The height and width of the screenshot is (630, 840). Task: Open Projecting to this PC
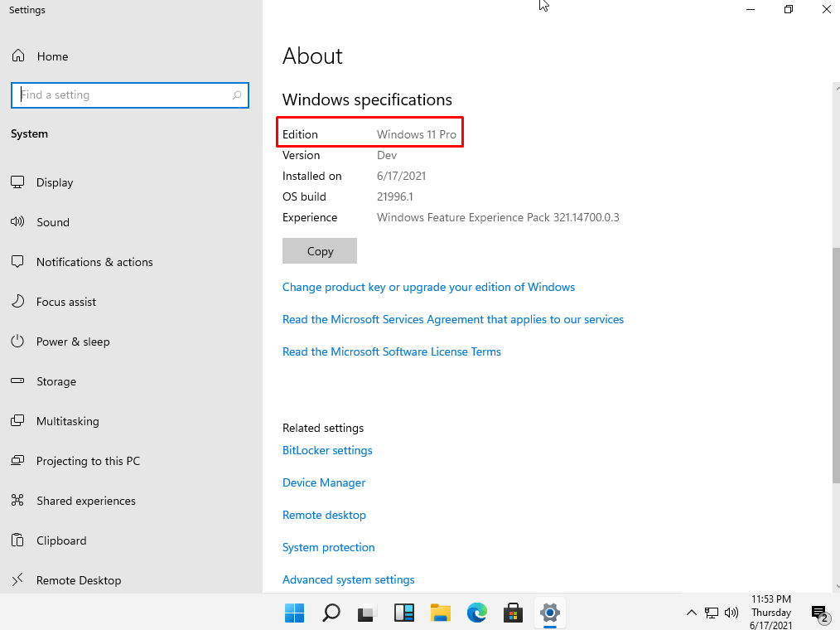click(89, 461)
